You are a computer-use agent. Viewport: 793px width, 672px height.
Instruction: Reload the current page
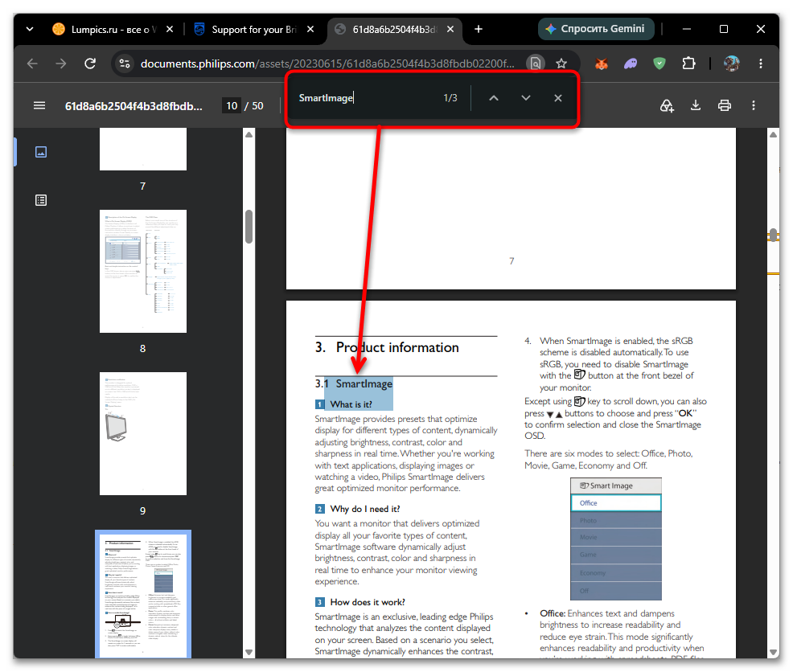click(x=90, y=64)
